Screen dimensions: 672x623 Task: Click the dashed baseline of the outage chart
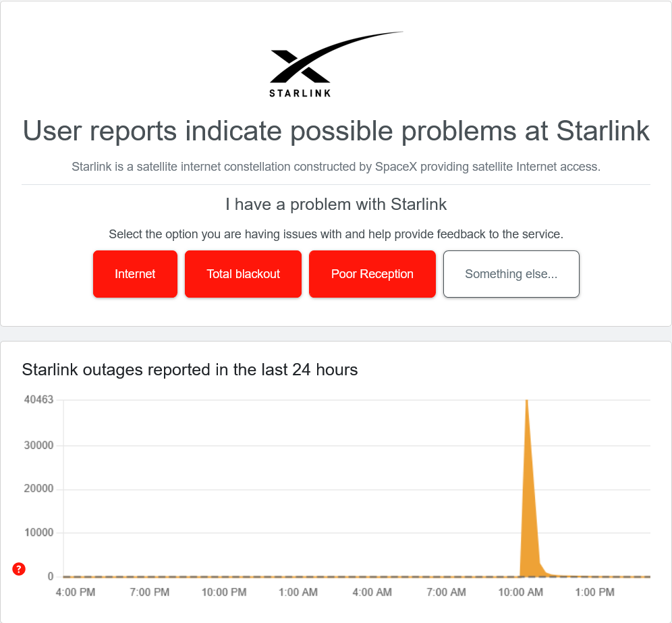click(x=270, y=576)
